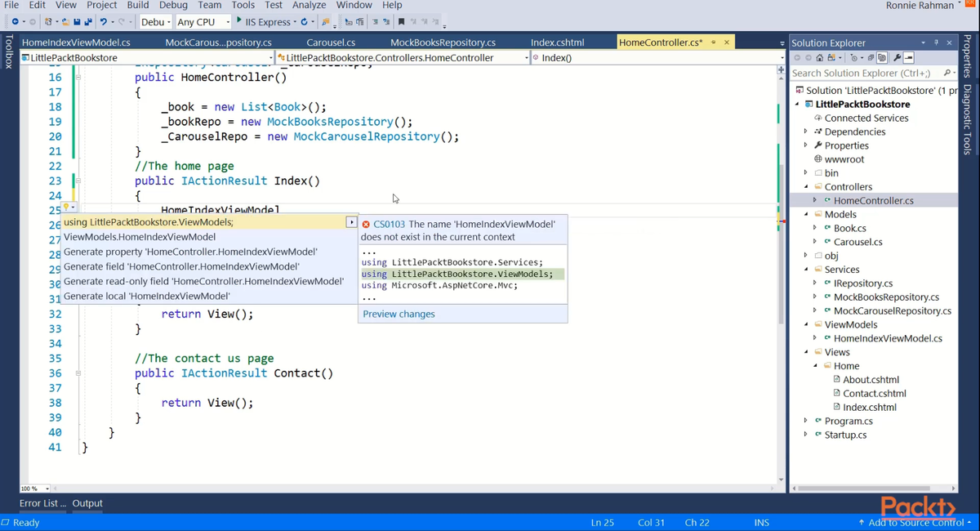This screenshot has width=980, height=531.
Task: Open the Analyze menu
Action: pyautogui.click(x=310, y=5)
